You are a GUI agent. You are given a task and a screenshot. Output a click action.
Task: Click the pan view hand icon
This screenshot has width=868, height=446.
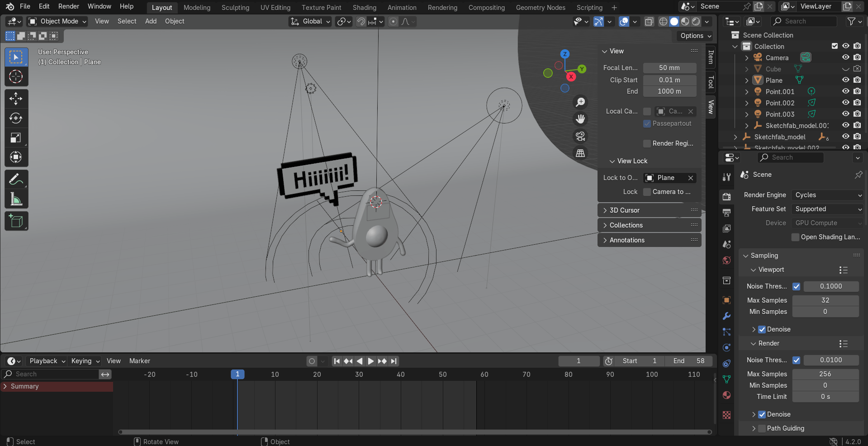580,119
